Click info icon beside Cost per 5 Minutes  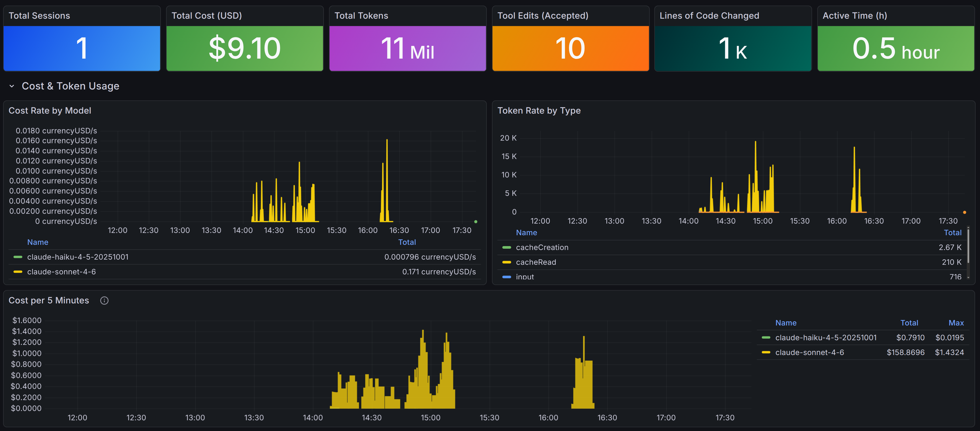(x=104, y=301)
